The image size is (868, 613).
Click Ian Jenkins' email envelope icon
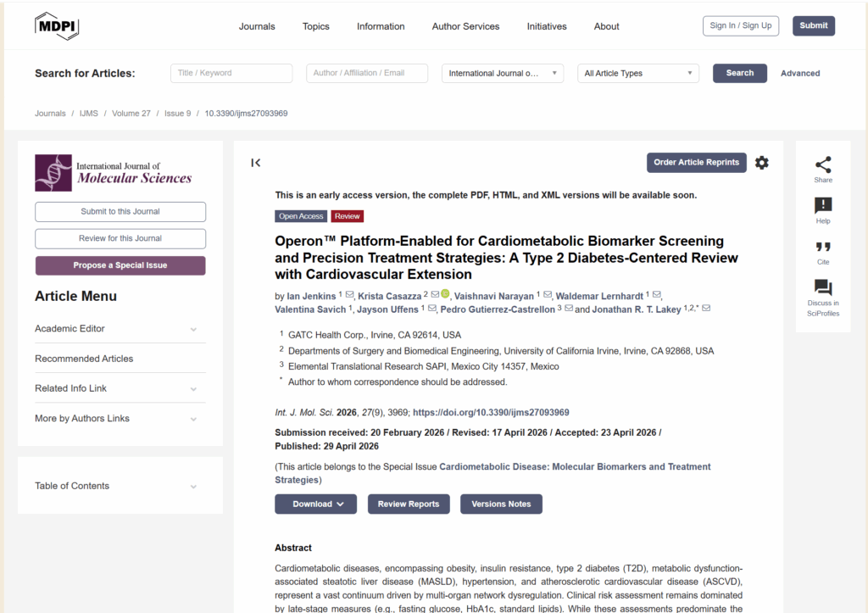pyautogui.click(x=349, y=295)
